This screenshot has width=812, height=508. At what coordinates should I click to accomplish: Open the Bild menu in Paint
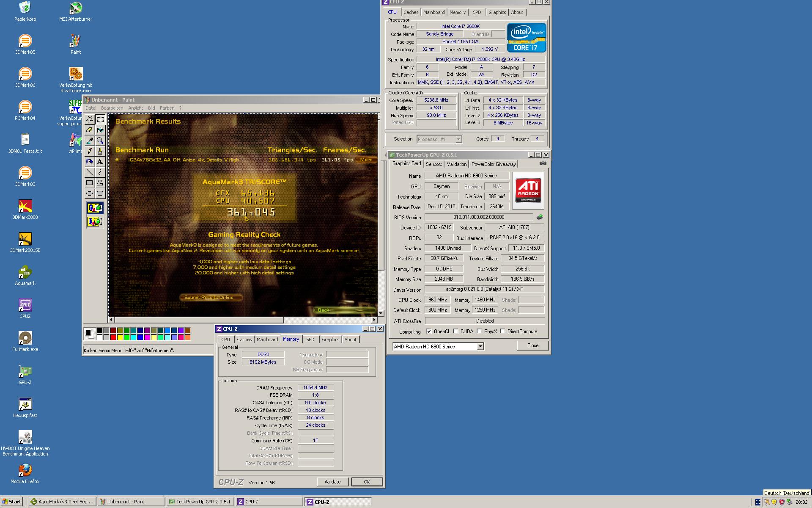151,108
